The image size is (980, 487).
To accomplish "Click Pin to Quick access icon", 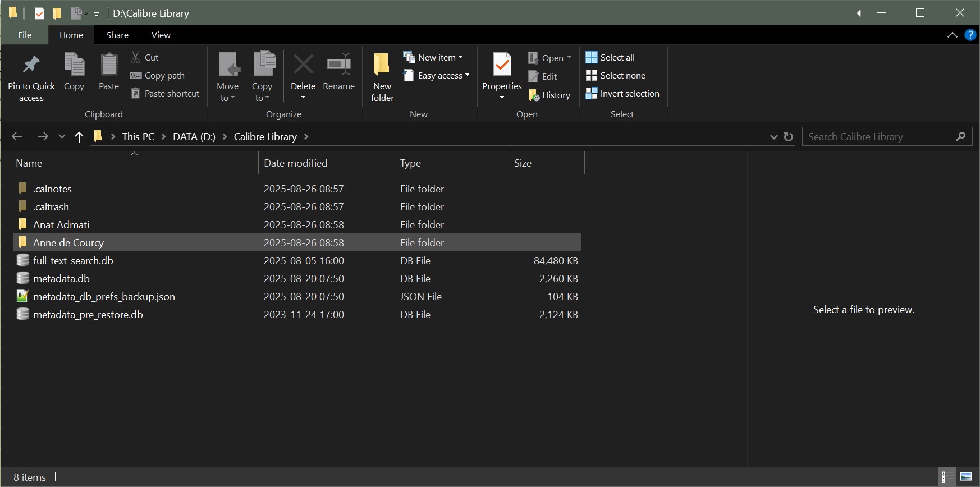I will (31, 66).
